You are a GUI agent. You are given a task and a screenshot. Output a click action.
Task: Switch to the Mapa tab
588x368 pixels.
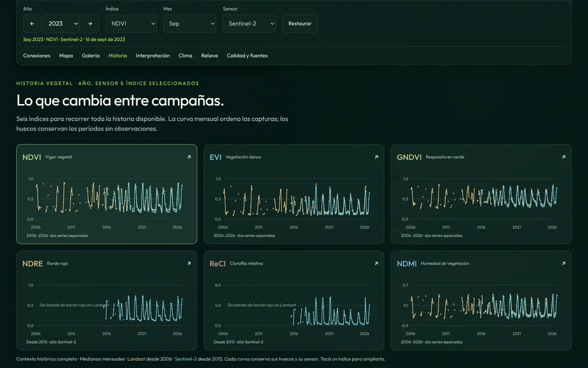pyautogui.click(x=66, y=55)
